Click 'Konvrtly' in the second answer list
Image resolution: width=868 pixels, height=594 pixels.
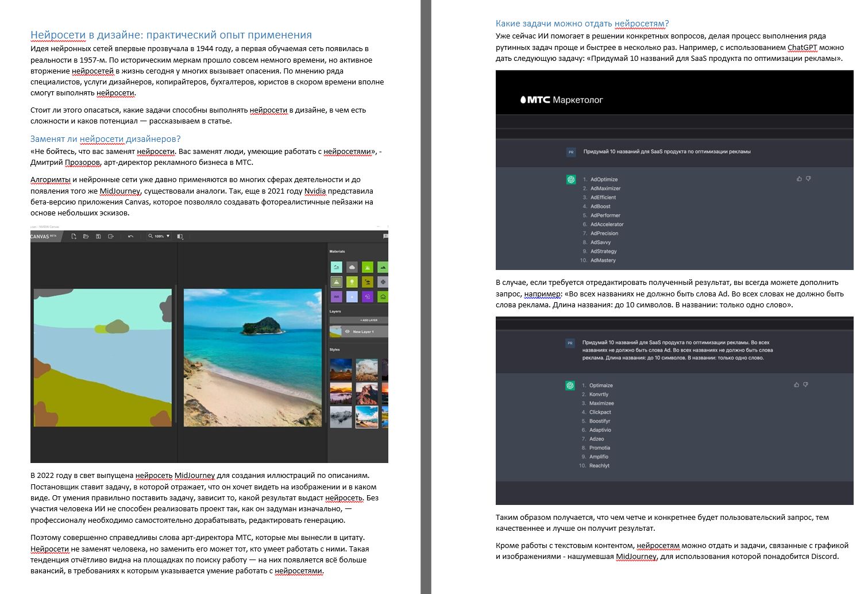599,394
